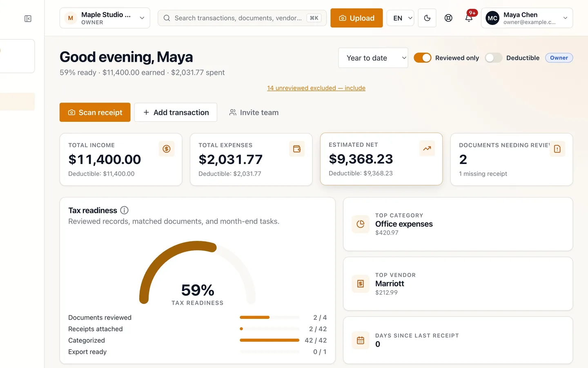Click the Total Expenses wallet icon
The width and height of the screenshot is (588, 368).
(297, 149)
